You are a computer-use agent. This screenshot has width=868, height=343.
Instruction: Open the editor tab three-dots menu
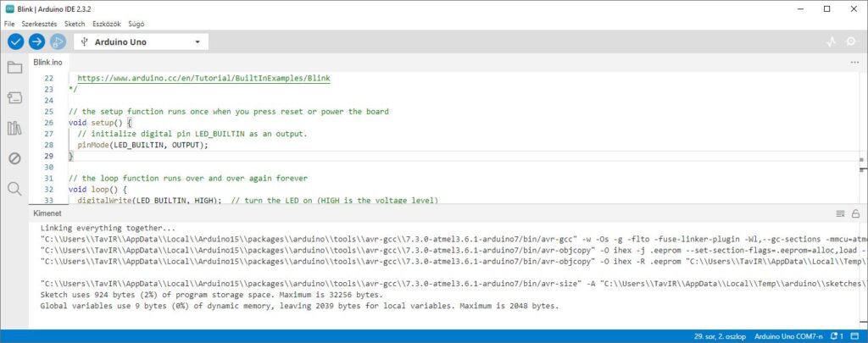pyautogui.click(x=854, y=63)
